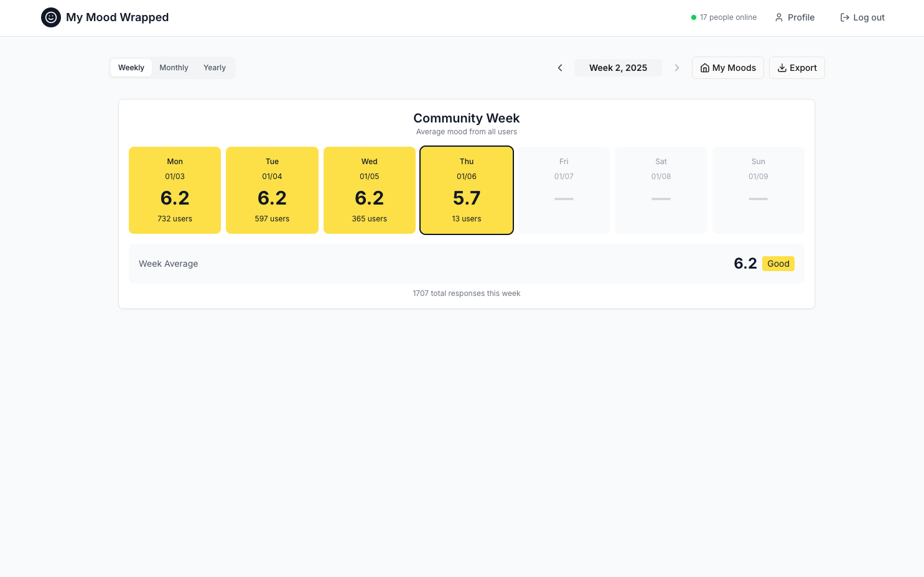Export the mood data
The image size is (924, 577).
click(x=797, y=68)
